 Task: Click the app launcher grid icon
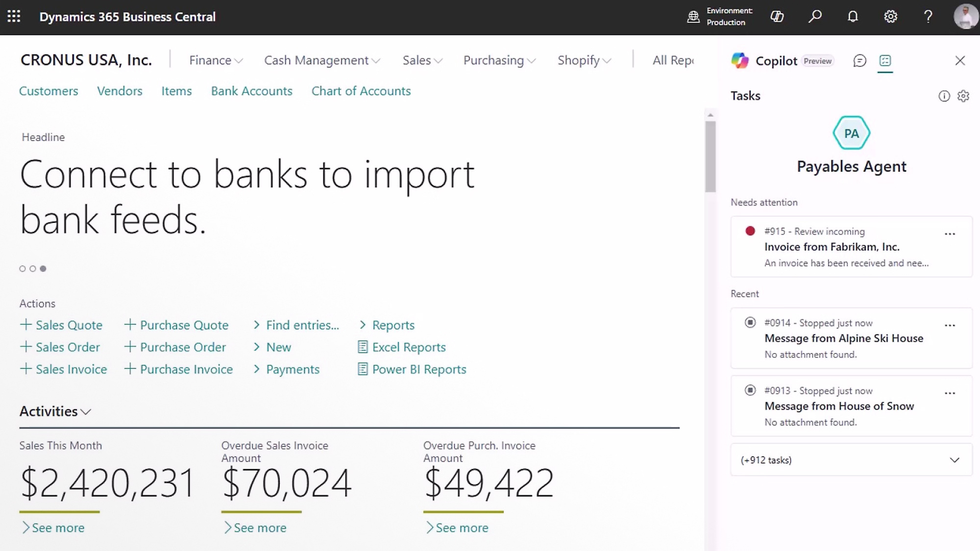pyautogui.click(x=15, y=16)
